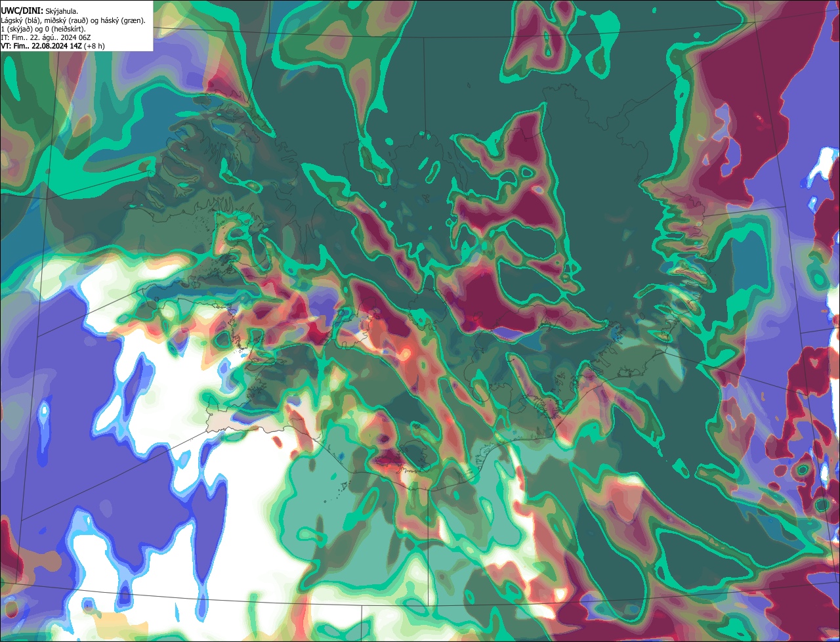Image resolution: width=840 pixels, height=642 pixels.
Task: Click the '1 (skýjað) og 0 (heiðskírt)' line
Action: pyautogui.click(x=43, y=29)
